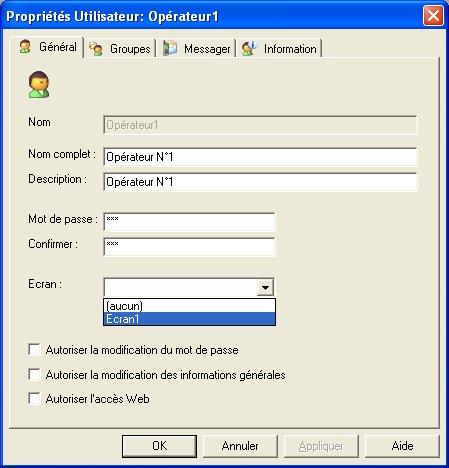Click the Information tab icon
This screenshot has width=449, height=468.
point(250,48)
